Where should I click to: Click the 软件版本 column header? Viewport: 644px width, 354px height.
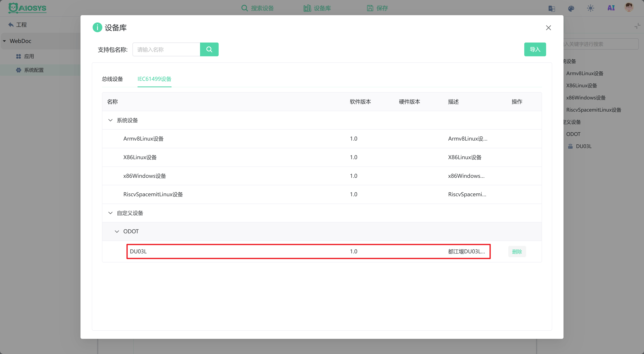coord(360,102)
